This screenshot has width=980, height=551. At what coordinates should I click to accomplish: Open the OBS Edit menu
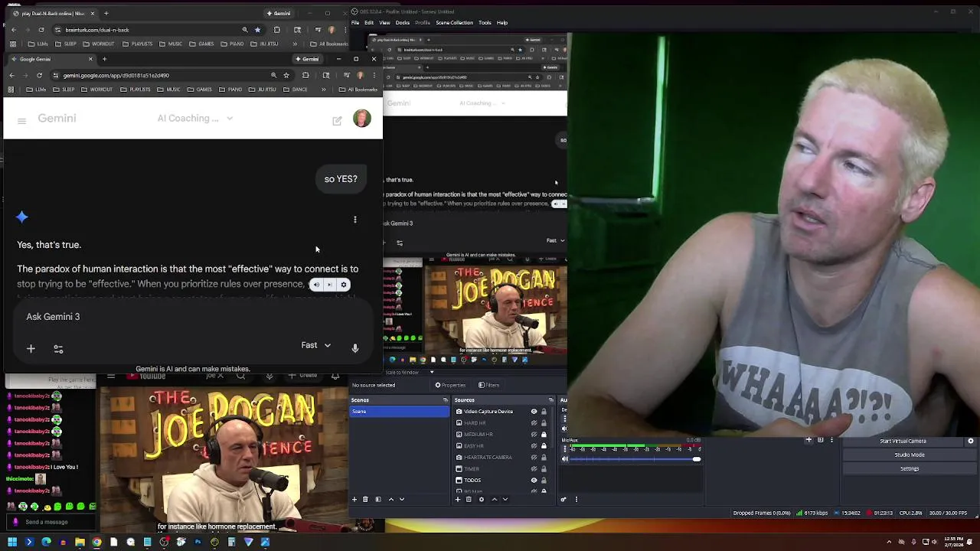coord(369,23)
